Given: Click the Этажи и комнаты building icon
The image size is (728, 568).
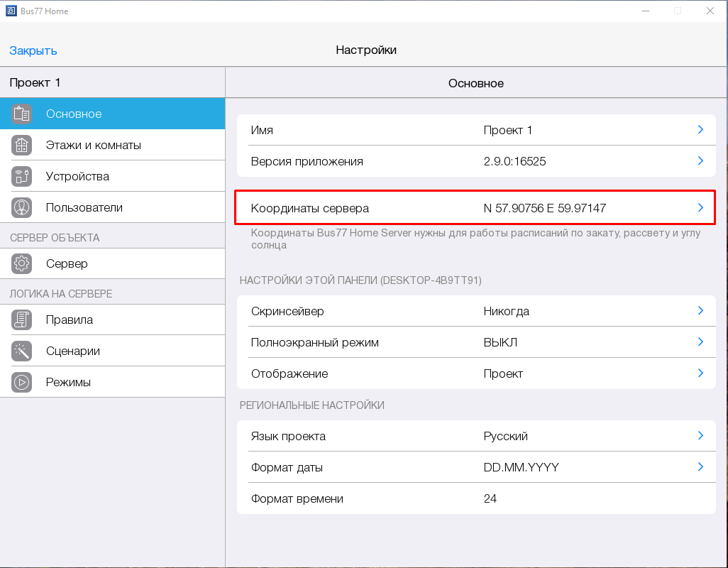Looking at the screenshot, I should tap(22, 145).
